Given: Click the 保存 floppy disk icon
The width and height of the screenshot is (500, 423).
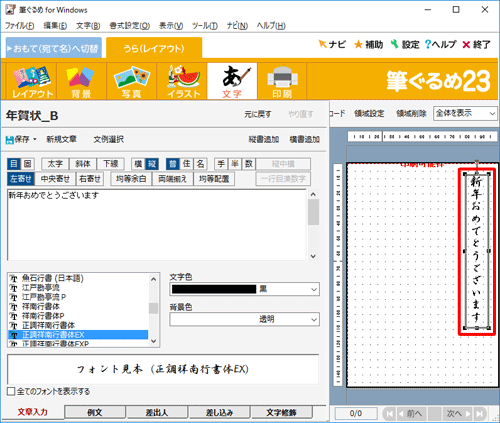Looking at the screenshot, I should pos(10,139).
